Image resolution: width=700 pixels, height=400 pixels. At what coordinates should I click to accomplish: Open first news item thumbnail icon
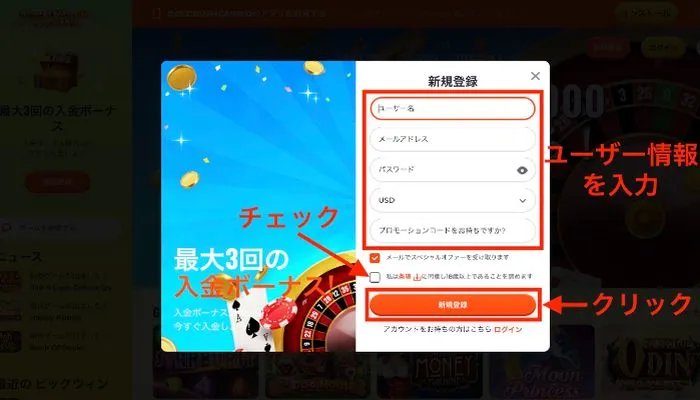tap(10, 281)
